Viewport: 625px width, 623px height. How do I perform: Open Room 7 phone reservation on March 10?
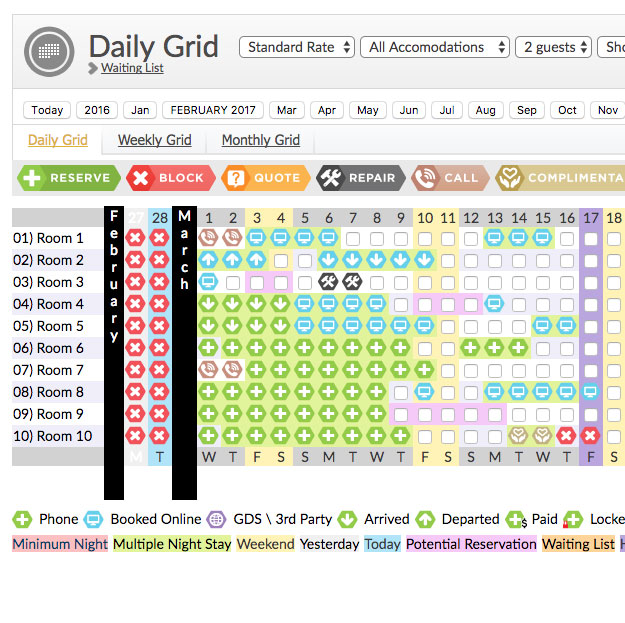click(x=424, y=369)
